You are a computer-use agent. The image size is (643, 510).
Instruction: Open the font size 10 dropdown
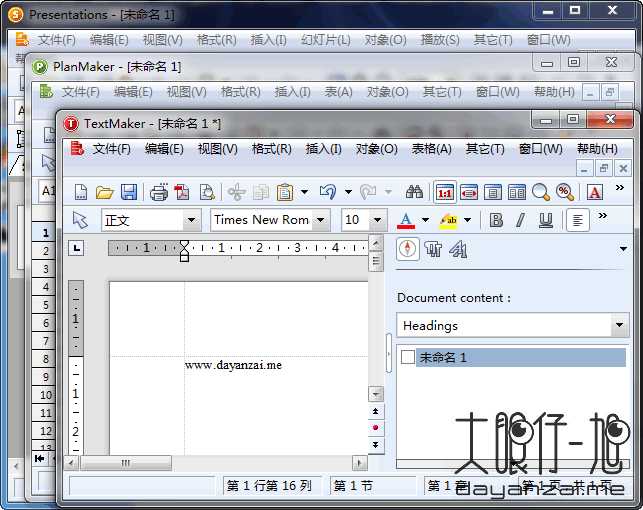tap(378, 220)
